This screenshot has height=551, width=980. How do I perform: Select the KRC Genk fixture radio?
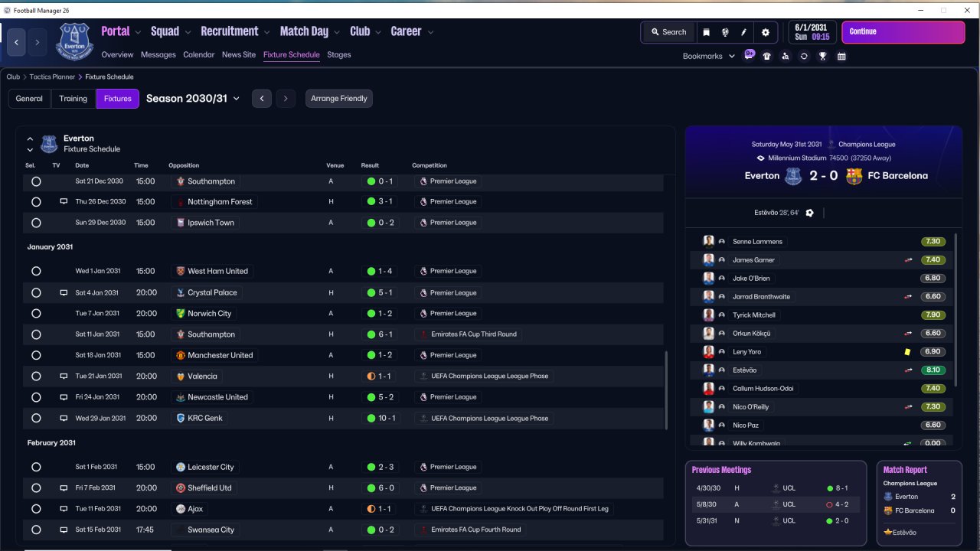coord(36,419)
